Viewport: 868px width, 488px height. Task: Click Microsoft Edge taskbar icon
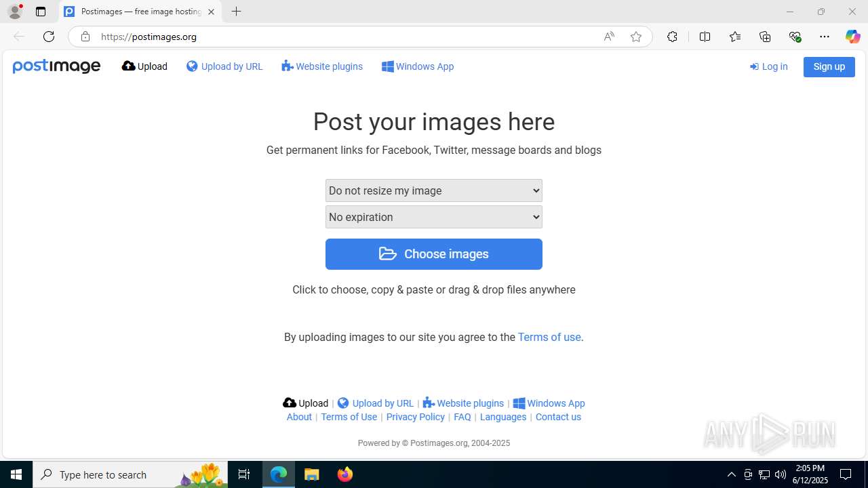[x=279, y=474]
